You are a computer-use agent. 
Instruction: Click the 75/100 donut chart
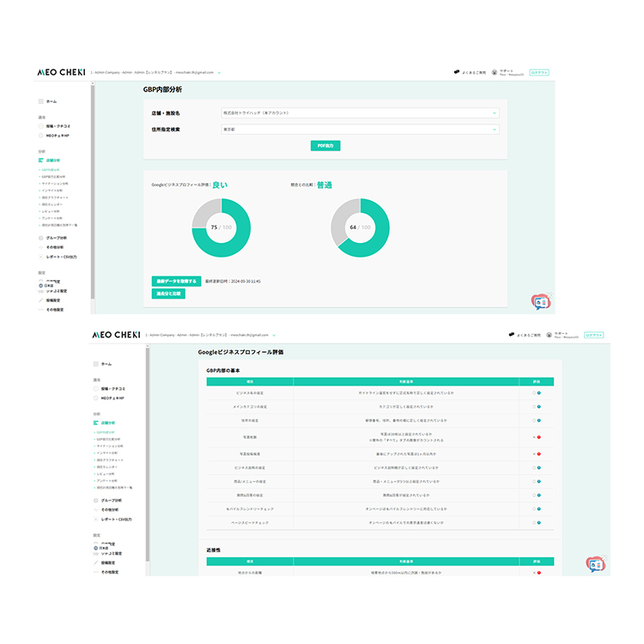pos(221,228)
